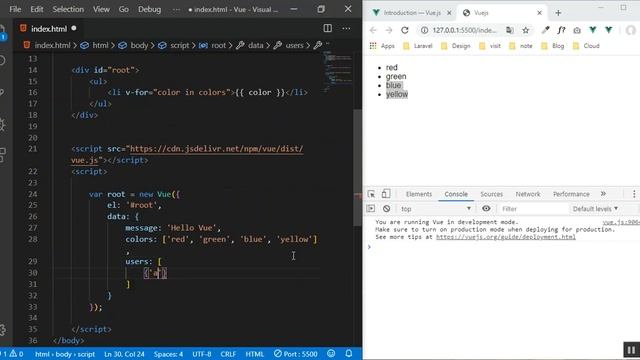Image resolution: width=640 pixels, height=360 pixels.
Task: Click the color picker eyedropper extension
Action: coord(545,30)
